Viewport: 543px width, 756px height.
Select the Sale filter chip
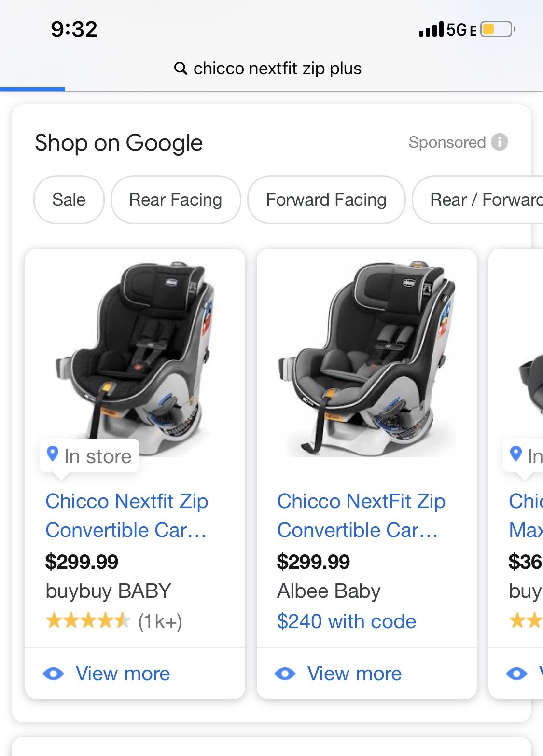coord(69,200)
